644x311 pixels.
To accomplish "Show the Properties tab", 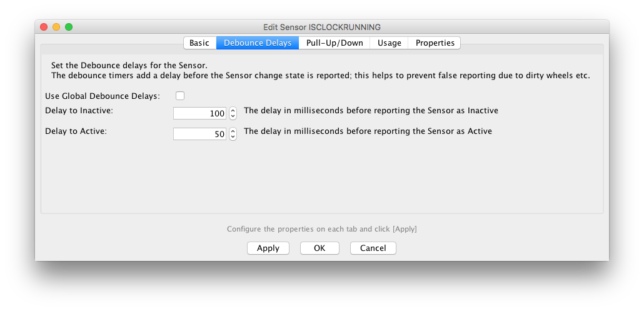I will pos(435,43).
